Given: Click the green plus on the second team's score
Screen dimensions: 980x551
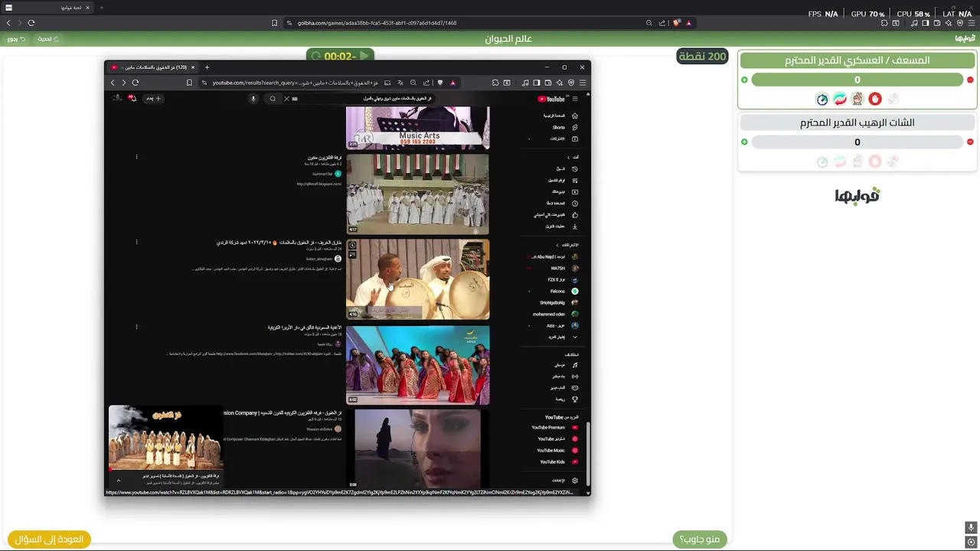Looking at the screenshot, I should coord(744,142).
